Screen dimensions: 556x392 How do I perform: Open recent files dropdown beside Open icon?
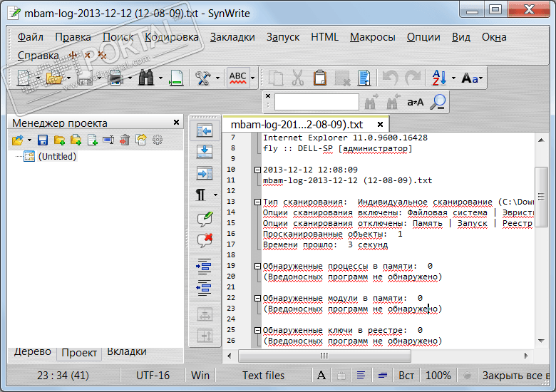coord(68,78)
